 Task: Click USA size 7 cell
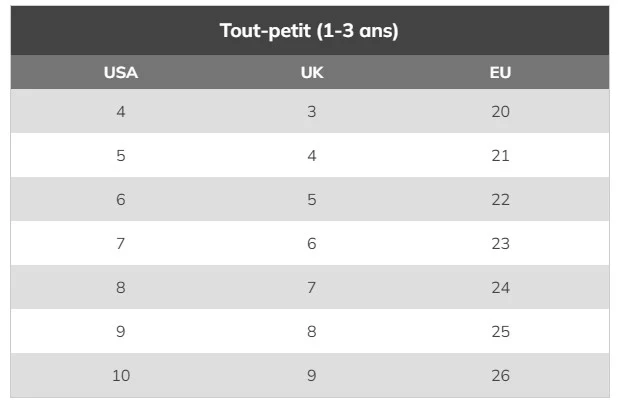pos(121,244)
